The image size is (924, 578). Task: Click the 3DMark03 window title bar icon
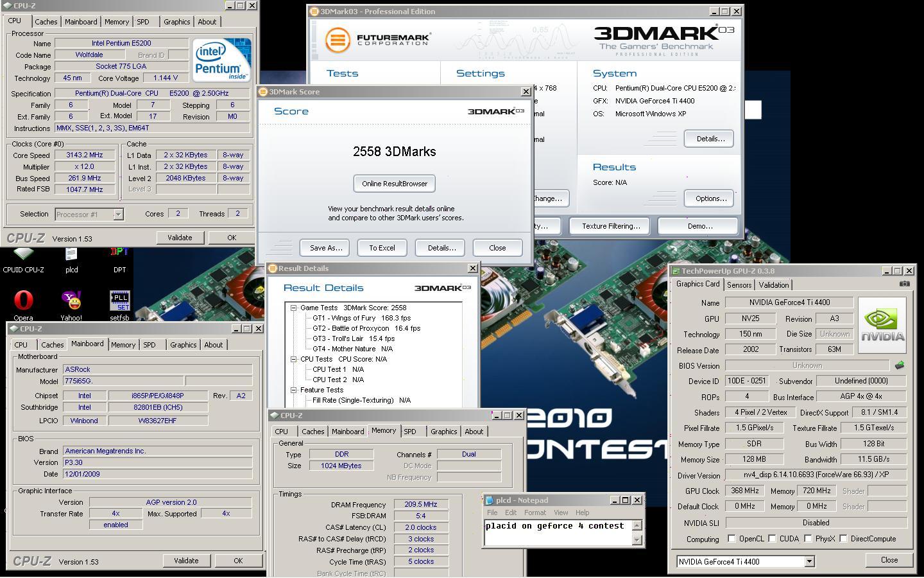(314, 12)
